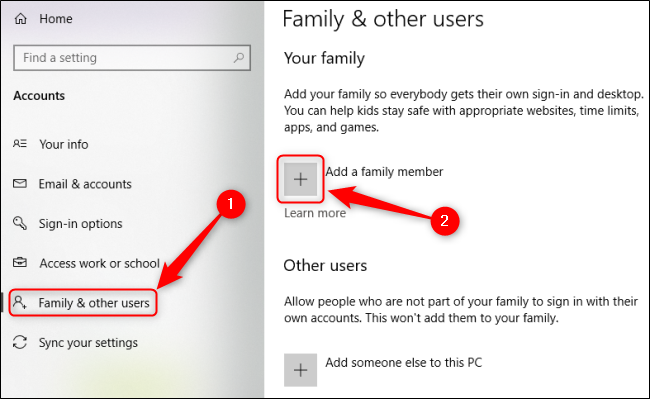Click the plus button for Add a family member
This screenshot has height=399, width=650.
coord(300,179)
